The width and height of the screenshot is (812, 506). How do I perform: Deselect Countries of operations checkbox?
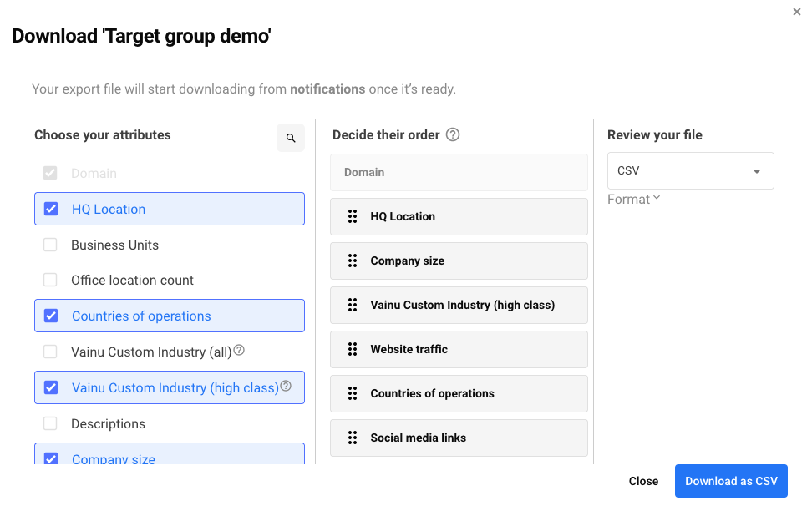click(51, 316)
